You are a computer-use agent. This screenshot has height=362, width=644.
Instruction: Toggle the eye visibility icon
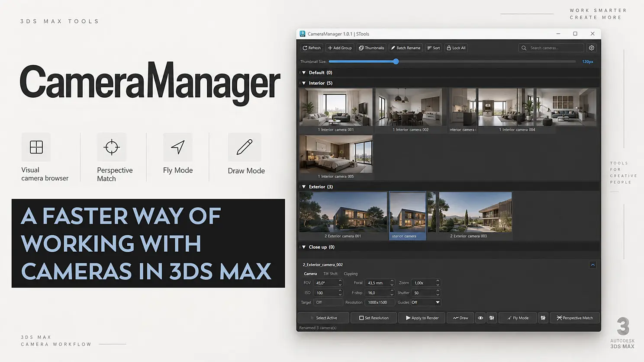click(x=480, y=318)
